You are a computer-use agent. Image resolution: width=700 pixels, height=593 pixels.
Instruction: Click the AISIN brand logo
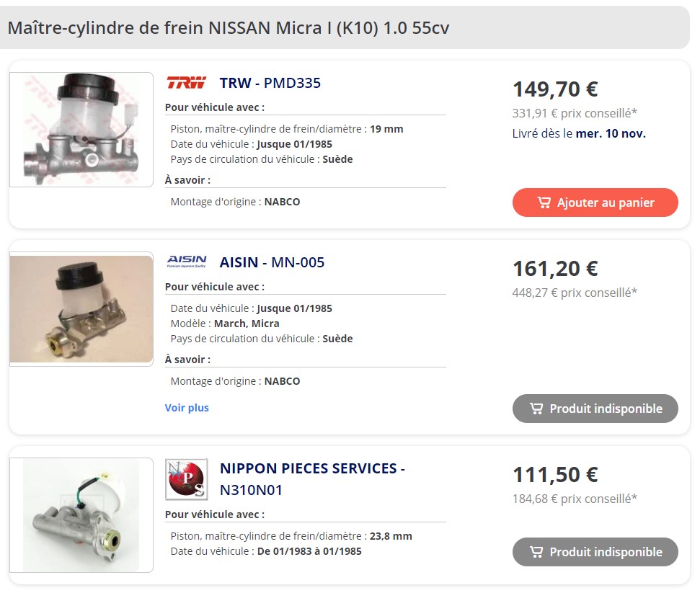pyautogui.click(x=187, y=261)
